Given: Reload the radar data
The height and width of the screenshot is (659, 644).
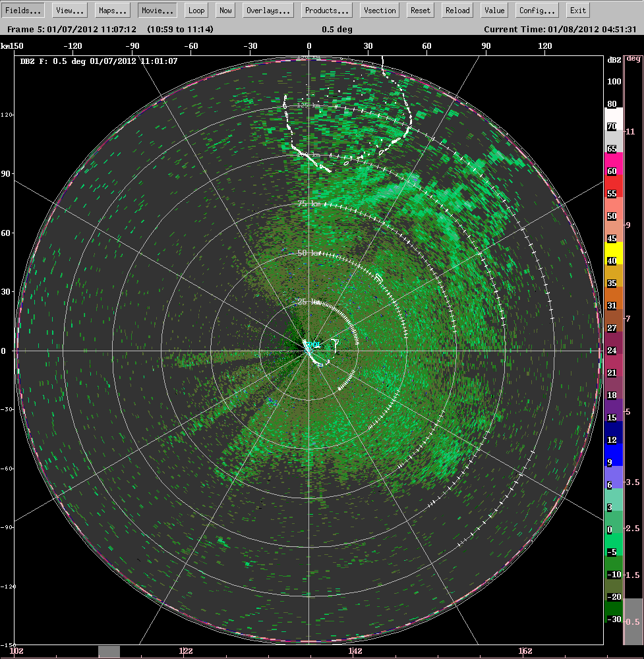Looking at the screenshot, I should tap(457, 10).
